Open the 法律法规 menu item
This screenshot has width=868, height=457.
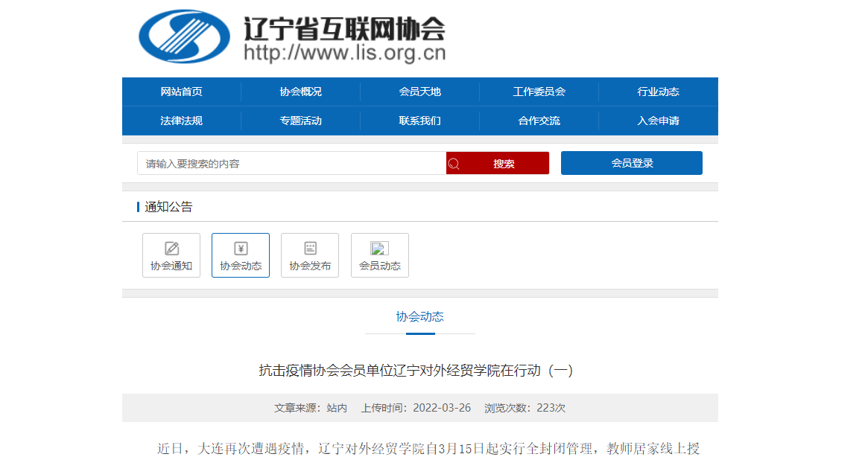coord(182,121)
